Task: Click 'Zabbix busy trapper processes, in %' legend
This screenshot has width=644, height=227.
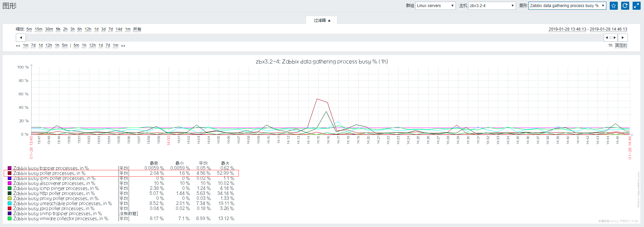Action: (51, 168)
